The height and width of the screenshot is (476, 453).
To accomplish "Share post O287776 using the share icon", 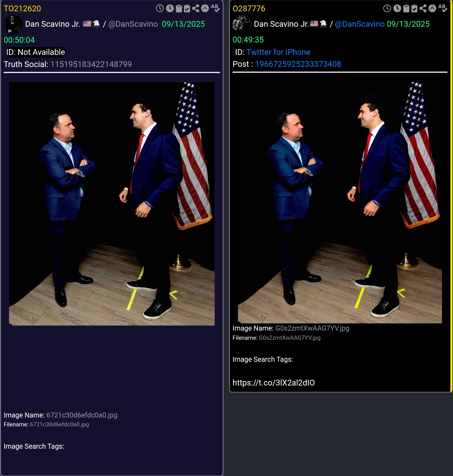I will tap(423, 9).
